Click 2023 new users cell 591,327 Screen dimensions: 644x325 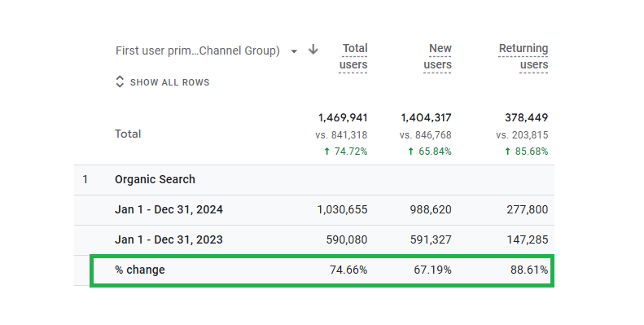point(431,239)
